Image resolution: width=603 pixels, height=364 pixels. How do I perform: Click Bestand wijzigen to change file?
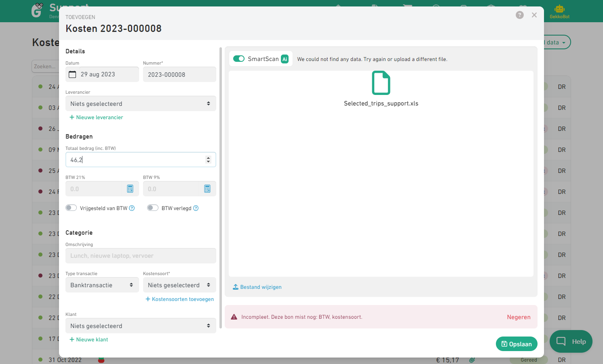[257, 287]
